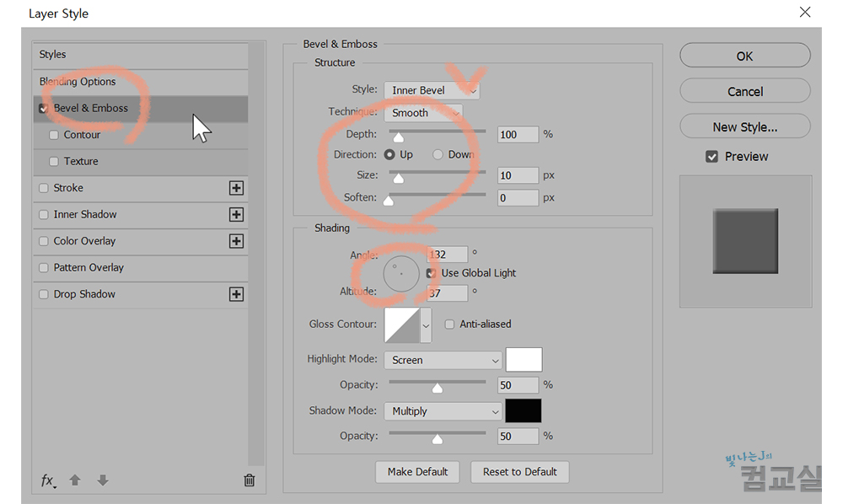Add another Inner Shadow via plus icon
Viewport: 843px width, 504px height.
coord(236,214)
